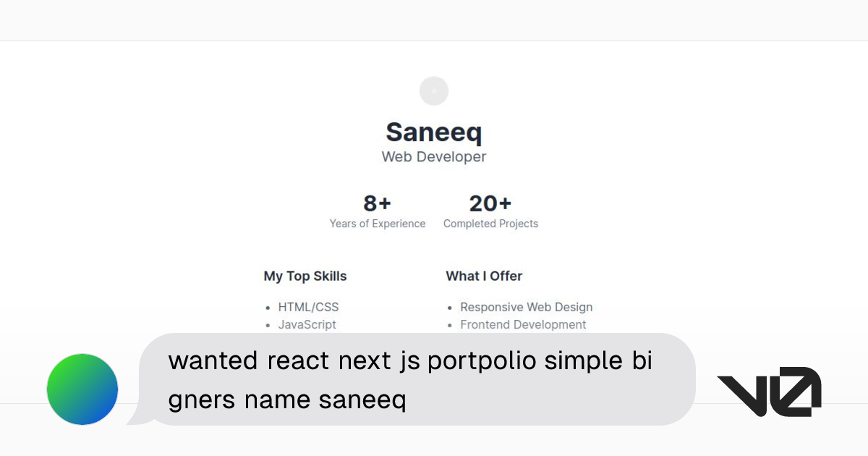Select the JavaScript skill entry

pyautogui.click(x=307, y=324)
